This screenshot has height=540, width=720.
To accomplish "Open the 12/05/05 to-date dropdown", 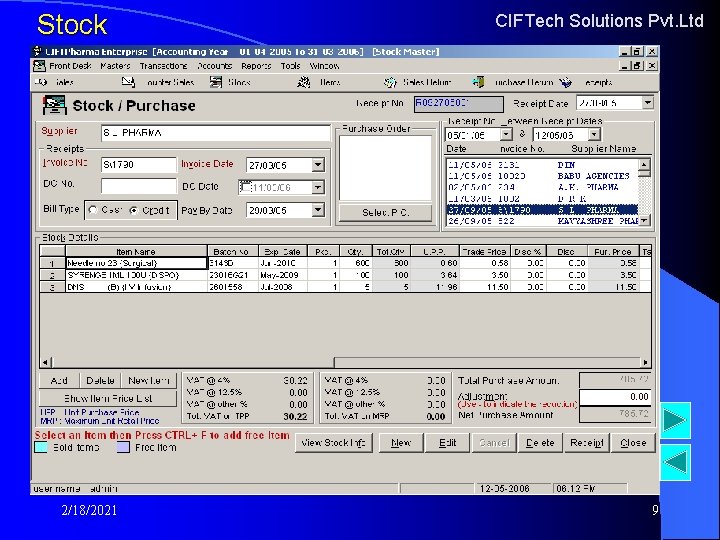I will pos(594,135).
